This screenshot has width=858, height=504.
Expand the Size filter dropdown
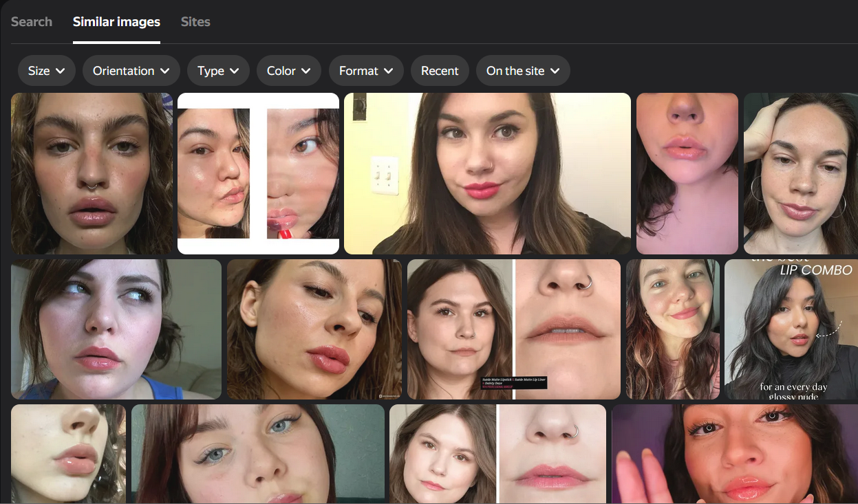tap(47, 71)
